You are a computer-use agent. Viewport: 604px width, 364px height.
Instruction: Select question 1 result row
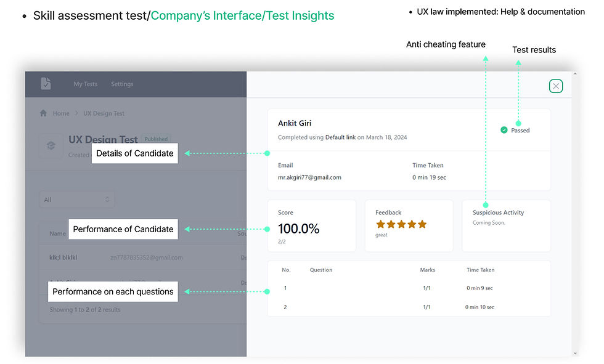click(409, 288)
